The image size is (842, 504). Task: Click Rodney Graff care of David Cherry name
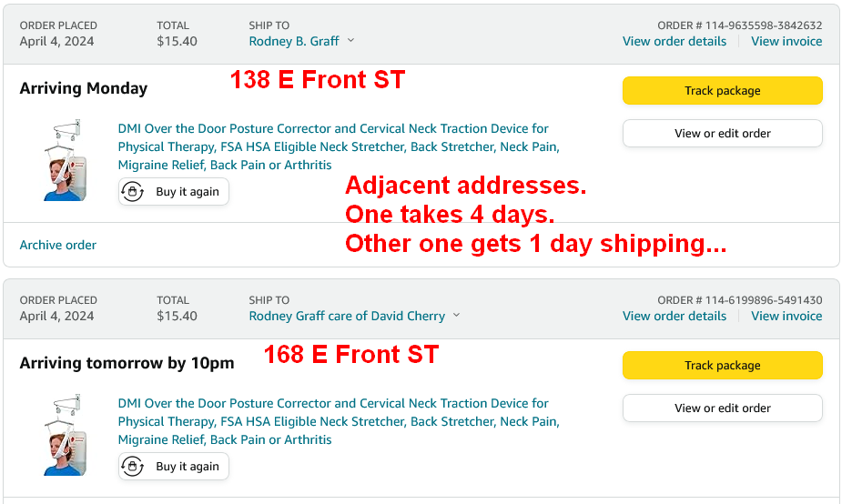pyautogui.click(x=347, y=316)
